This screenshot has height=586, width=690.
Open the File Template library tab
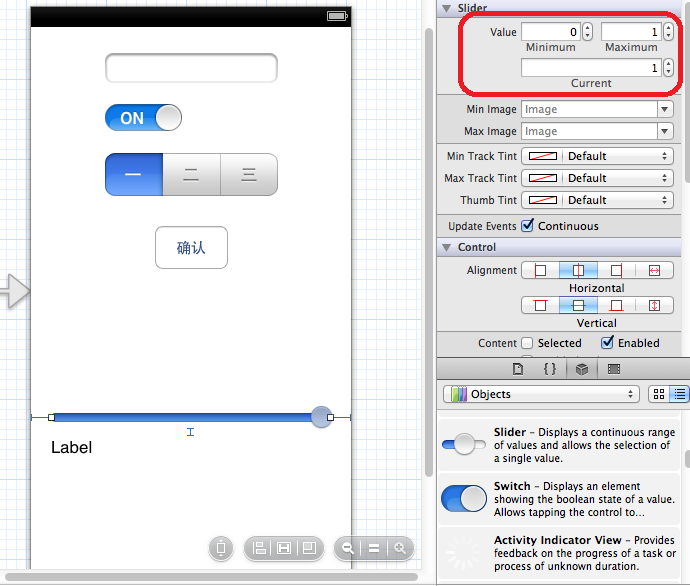tap(518, 369)
